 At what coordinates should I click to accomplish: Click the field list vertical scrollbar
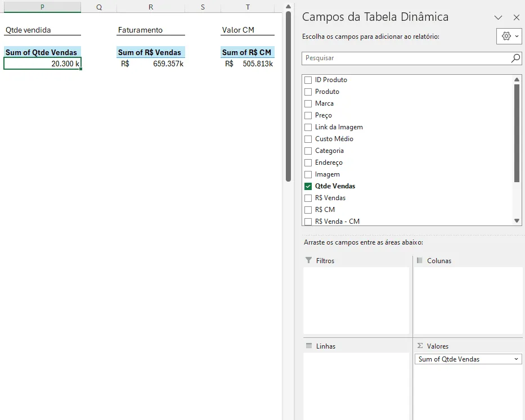tap(517, 133)
